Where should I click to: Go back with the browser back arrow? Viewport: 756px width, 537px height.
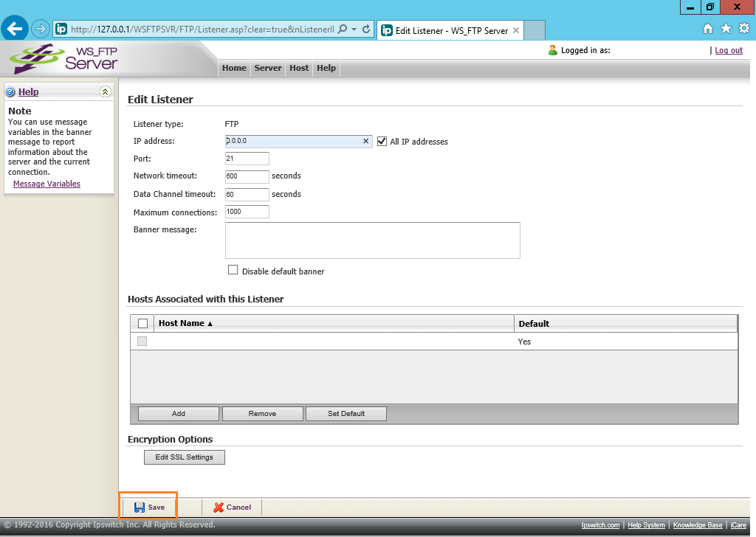(15, 29)
